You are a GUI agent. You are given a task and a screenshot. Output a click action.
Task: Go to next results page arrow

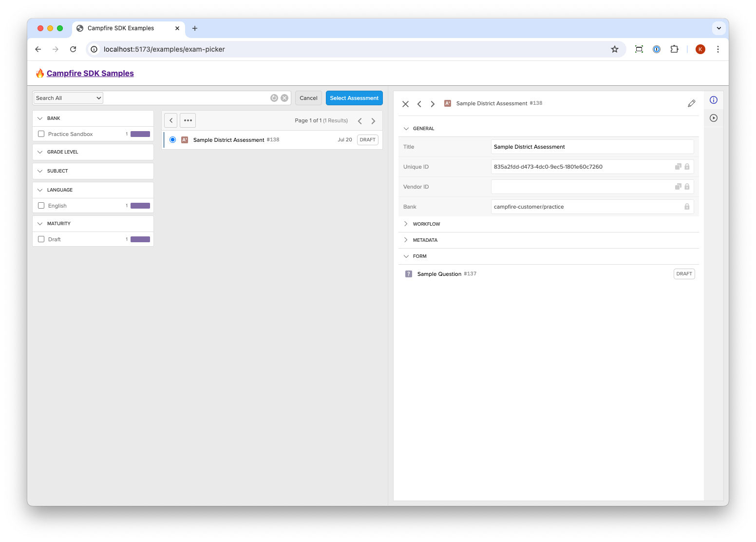[373, 121]
